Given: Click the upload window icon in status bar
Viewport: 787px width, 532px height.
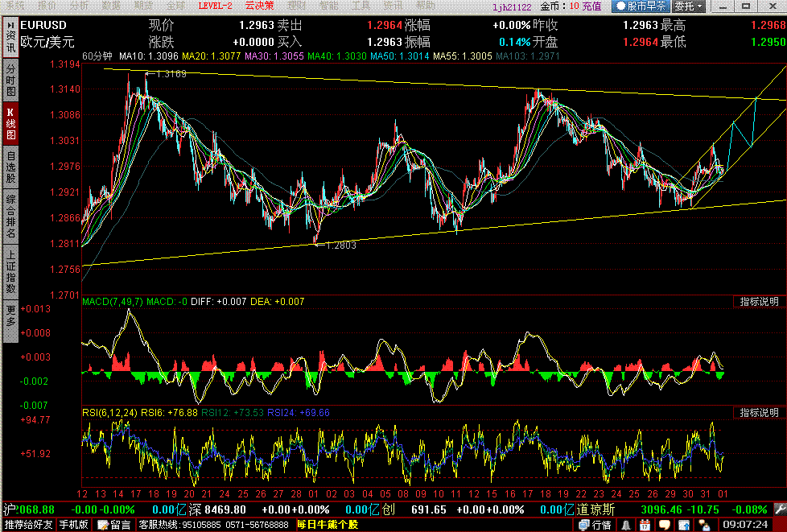Looking at the screenshot, I should (x=686, y=525).
